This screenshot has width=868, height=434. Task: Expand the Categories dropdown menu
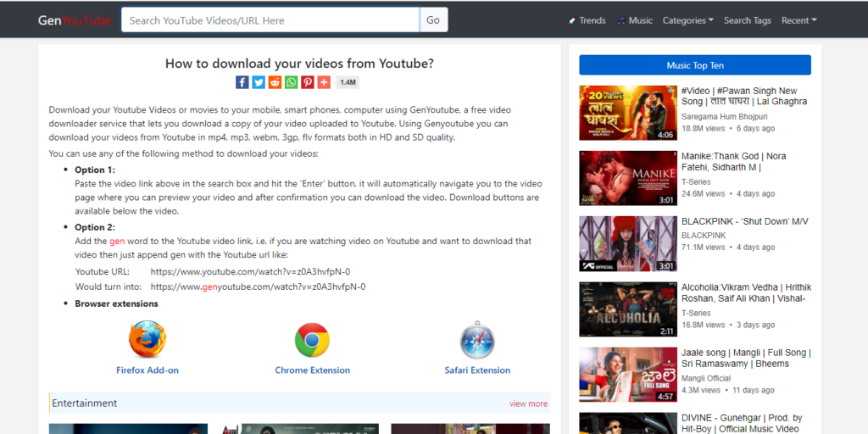[x=688, y=20]
